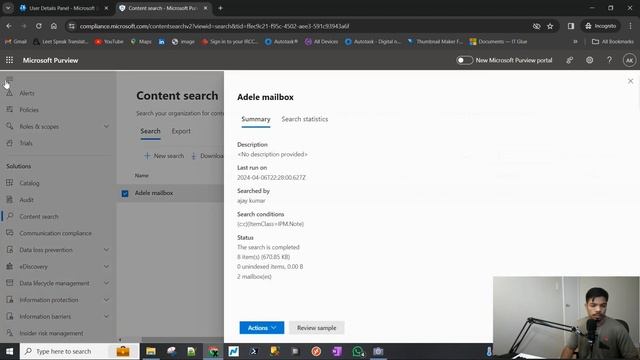This screenshot has height=360, width=640.
Task: Select the Adele mailbox row name
Action: tap(154, 193)
